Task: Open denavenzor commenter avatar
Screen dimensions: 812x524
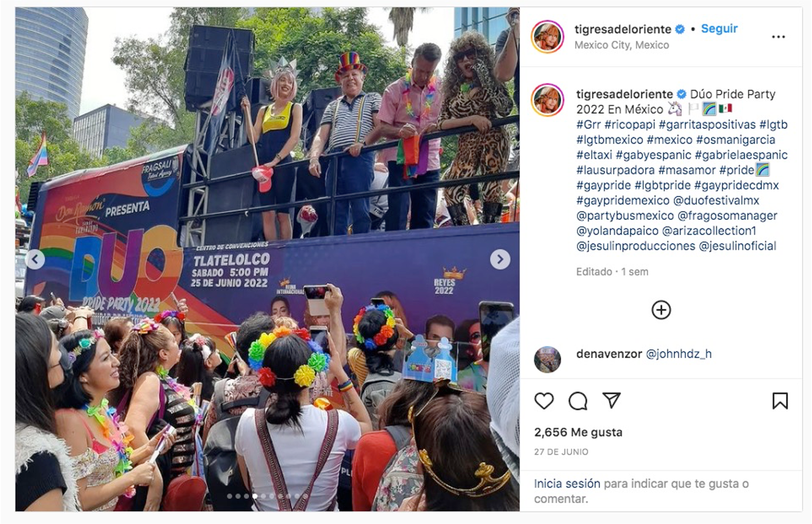Action: point(547,360)
